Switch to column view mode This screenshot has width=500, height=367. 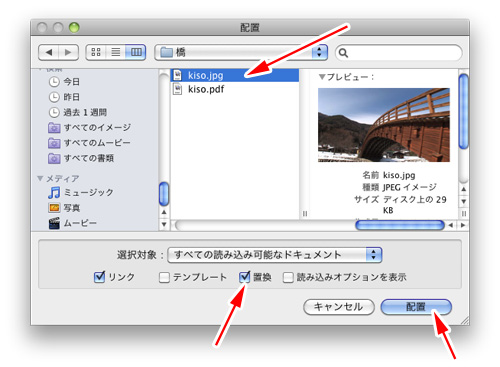[136, 52]
